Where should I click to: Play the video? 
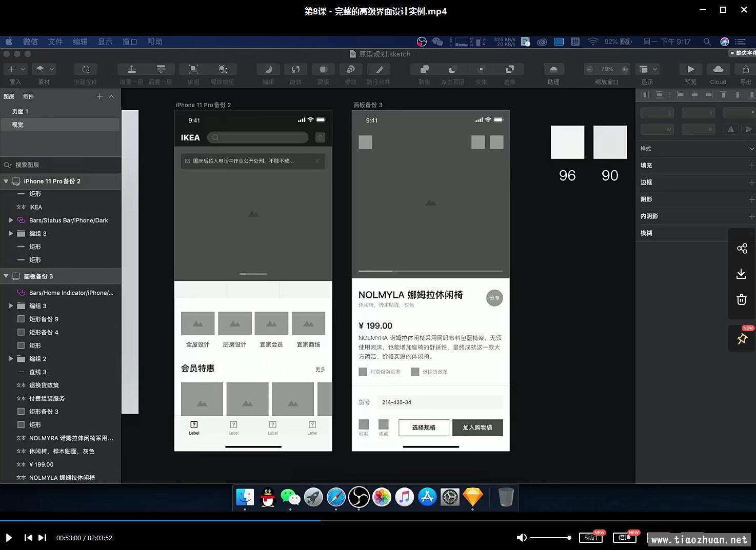pyautogui.click(x=9, y=538)
